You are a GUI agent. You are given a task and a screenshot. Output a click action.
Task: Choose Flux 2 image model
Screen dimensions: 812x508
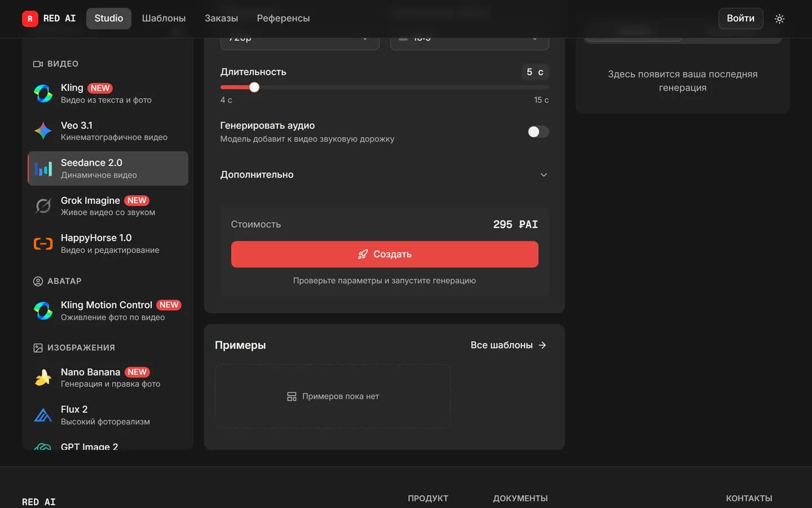108,415
